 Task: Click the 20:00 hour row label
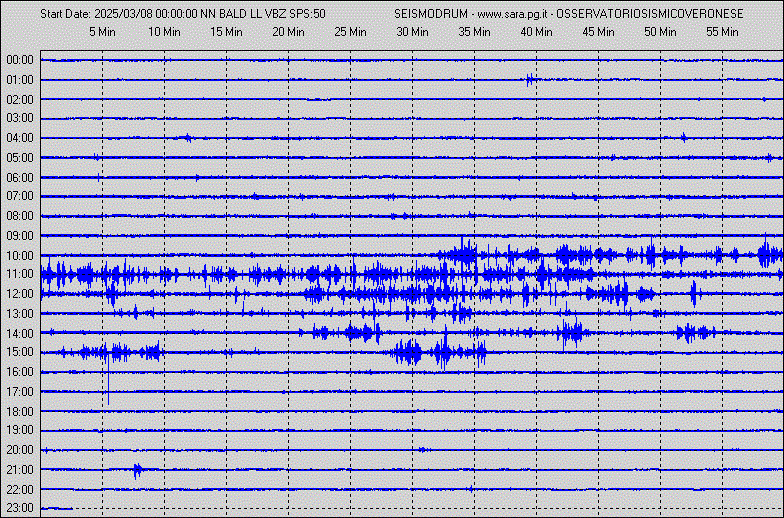[x=20, y=450]
